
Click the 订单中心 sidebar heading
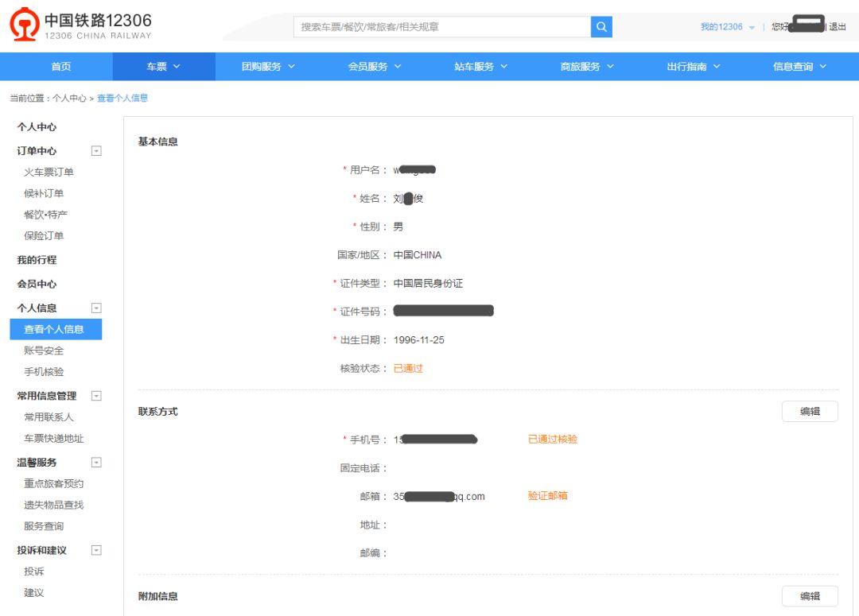tap(37, 150)
